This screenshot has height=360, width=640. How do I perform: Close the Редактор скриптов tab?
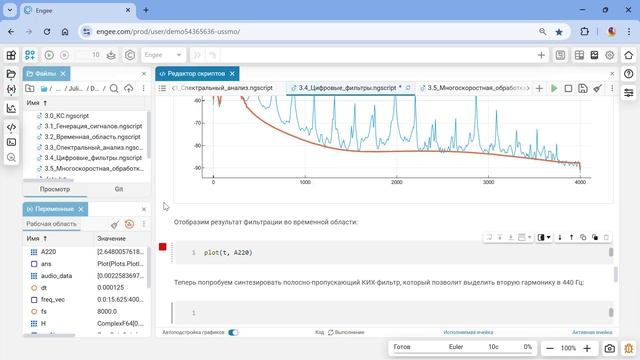232,73
